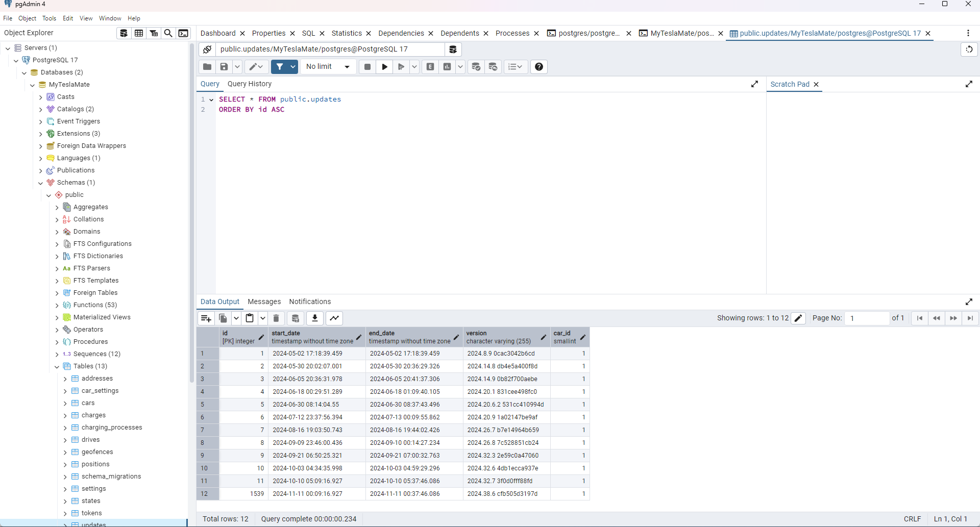Screen dimensions: 980x527
Task: Stop the running query
Action: [367, 67]
